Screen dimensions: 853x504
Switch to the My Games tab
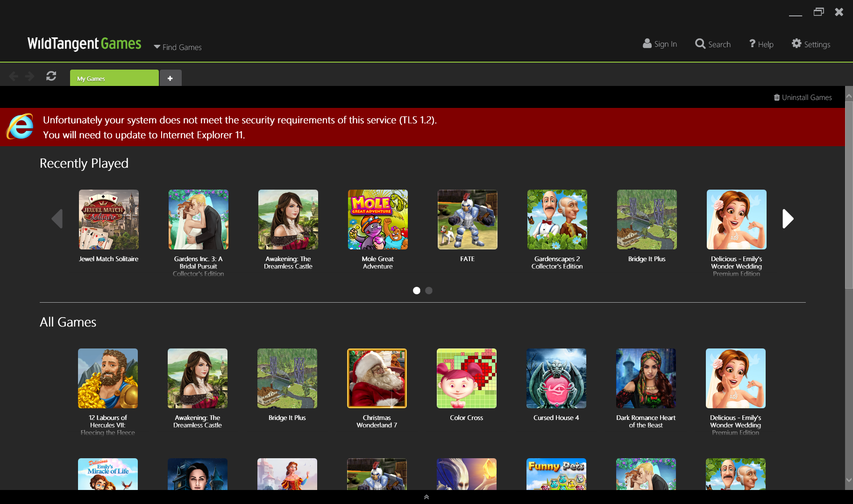point(114,78)
